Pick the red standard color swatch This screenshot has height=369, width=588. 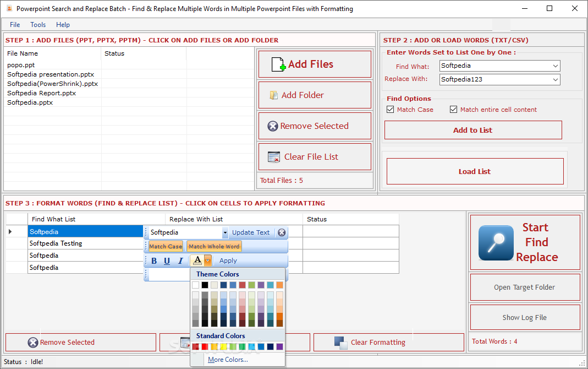(x=205, y=346)
